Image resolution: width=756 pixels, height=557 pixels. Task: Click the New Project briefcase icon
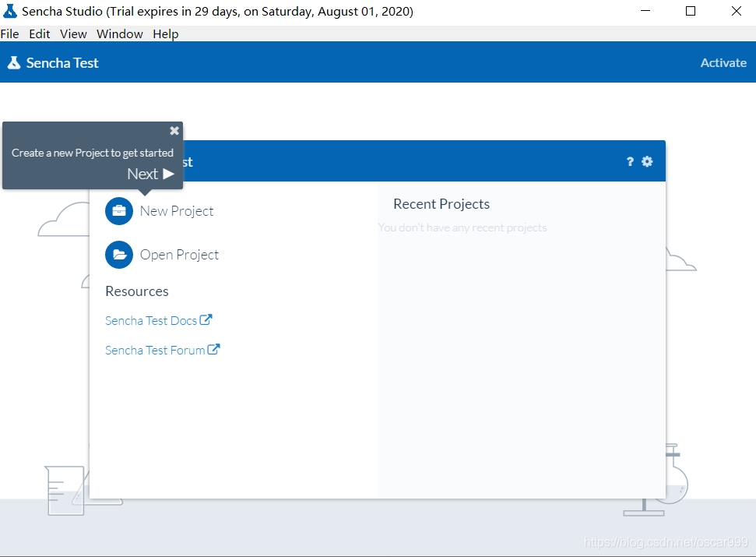coord(119,211)
